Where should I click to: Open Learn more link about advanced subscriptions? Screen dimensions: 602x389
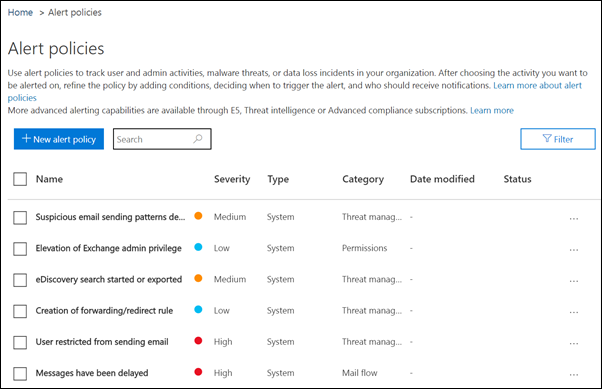click(492, 111)
